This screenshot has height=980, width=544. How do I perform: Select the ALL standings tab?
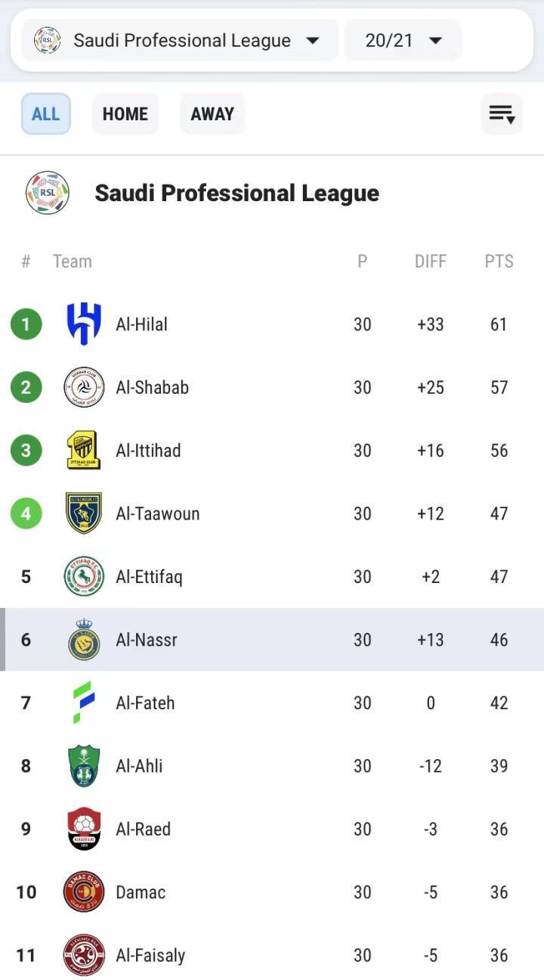tap(45, 114)
